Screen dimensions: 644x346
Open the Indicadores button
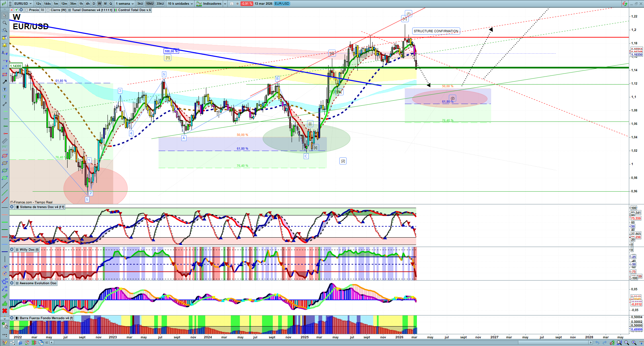tap(209, 4)
